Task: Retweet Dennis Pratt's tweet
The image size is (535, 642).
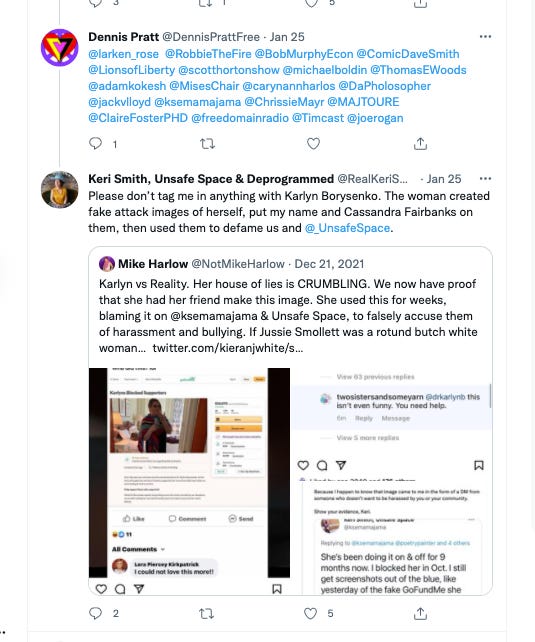Action: pos(207,144)
